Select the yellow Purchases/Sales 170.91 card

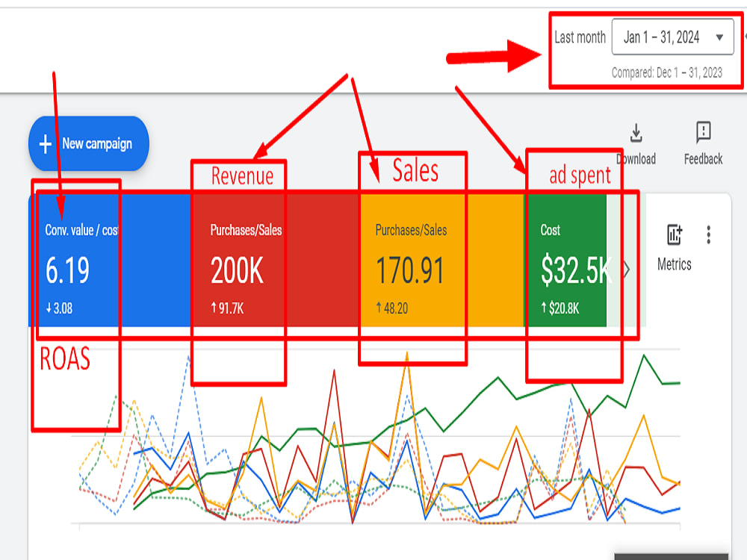point(442,261)
